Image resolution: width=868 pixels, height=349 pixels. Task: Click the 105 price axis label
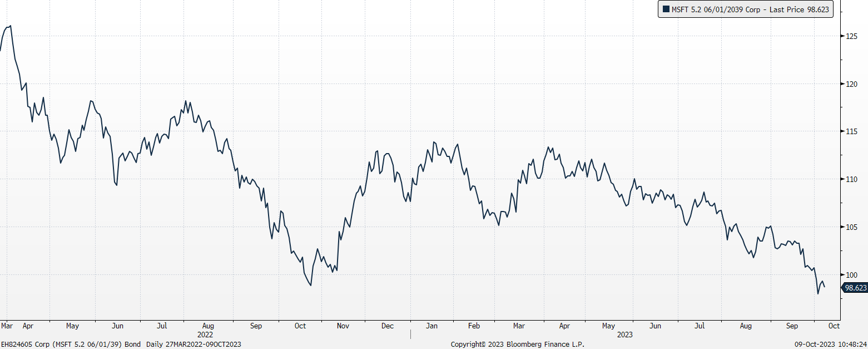(851, 227)
